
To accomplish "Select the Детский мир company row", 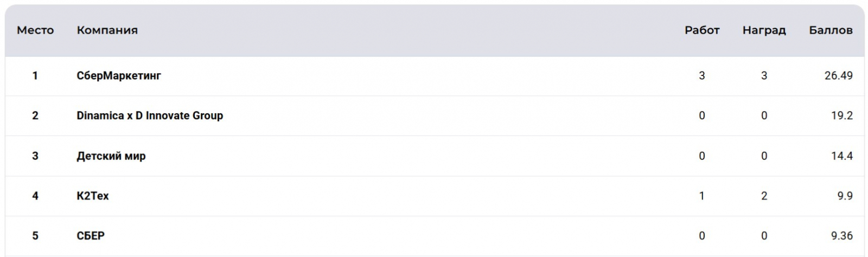I will coord(111,156).
